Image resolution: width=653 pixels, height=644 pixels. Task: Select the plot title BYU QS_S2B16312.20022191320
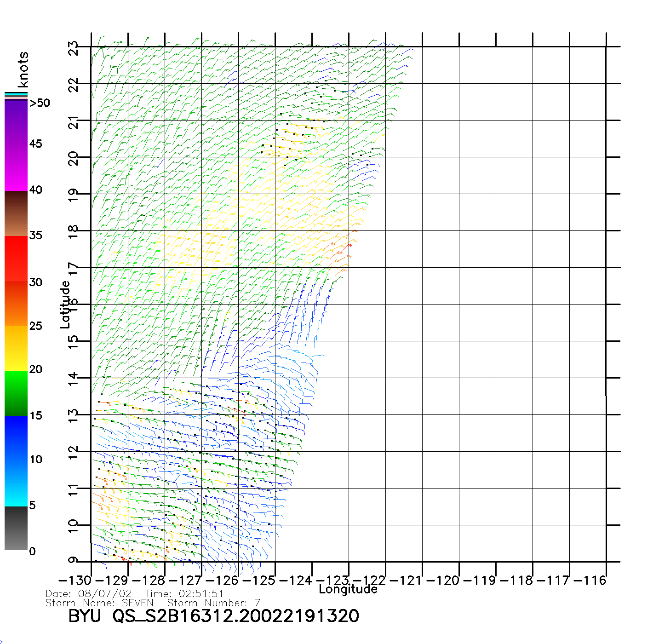point(213,616)
